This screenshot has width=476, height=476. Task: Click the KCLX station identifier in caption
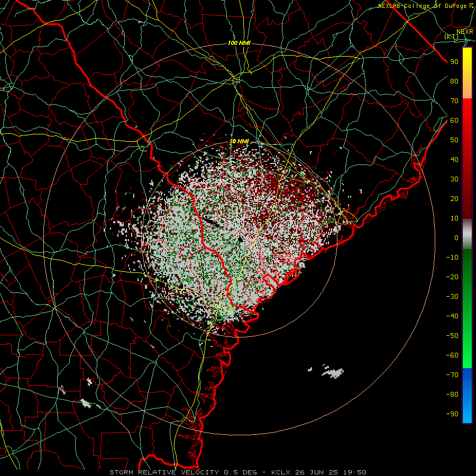[x=281, y=472]
